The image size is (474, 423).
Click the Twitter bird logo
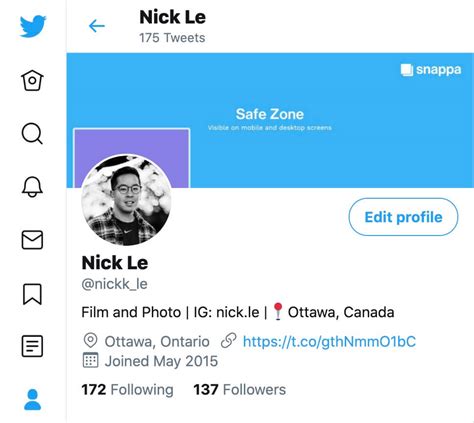33,26
